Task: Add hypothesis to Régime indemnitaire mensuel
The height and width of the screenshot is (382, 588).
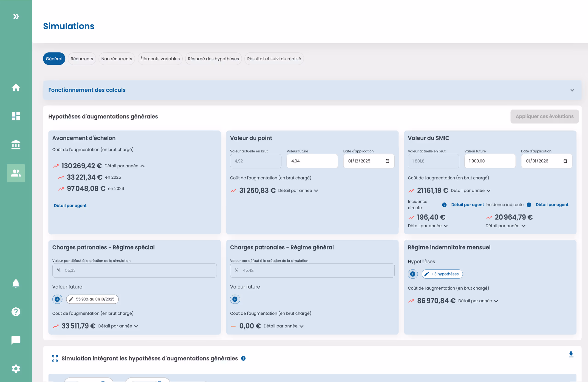Action: (x=413, y=274)
